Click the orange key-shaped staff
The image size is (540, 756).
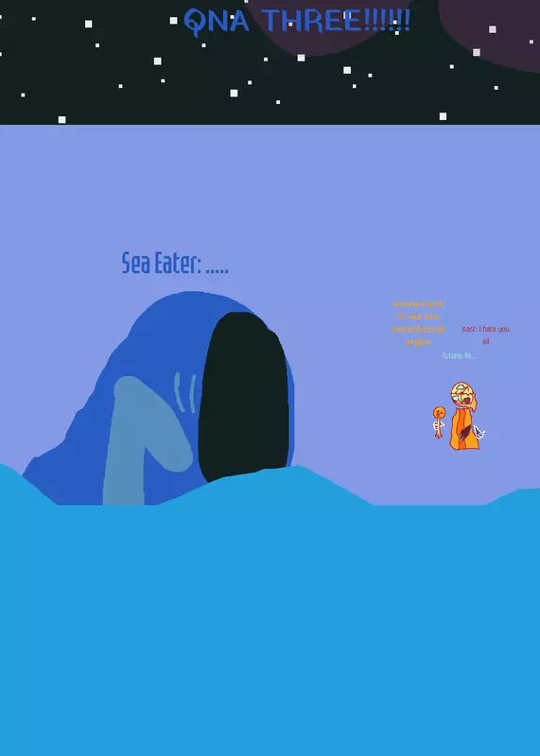point(439,421)
